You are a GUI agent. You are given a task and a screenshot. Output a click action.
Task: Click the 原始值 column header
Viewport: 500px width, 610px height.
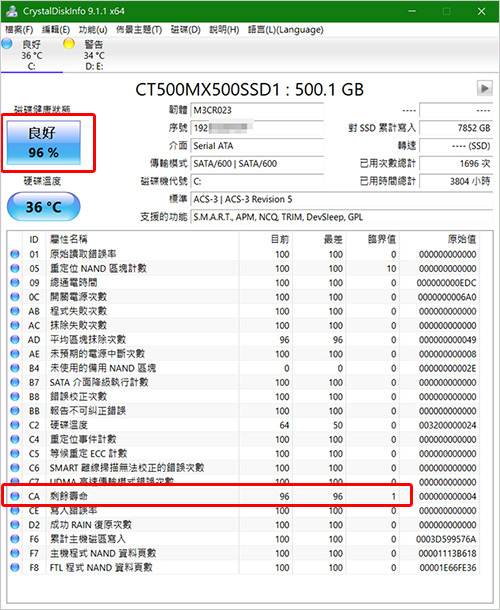pyautogui.click(x=440, y=239)
